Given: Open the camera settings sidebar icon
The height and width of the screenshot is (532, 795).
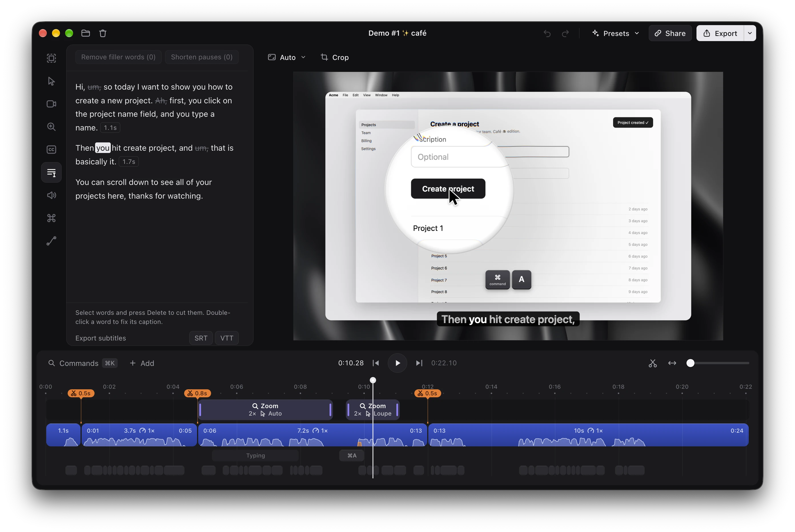Looking at the screenshot, I should tap(51, 104).
